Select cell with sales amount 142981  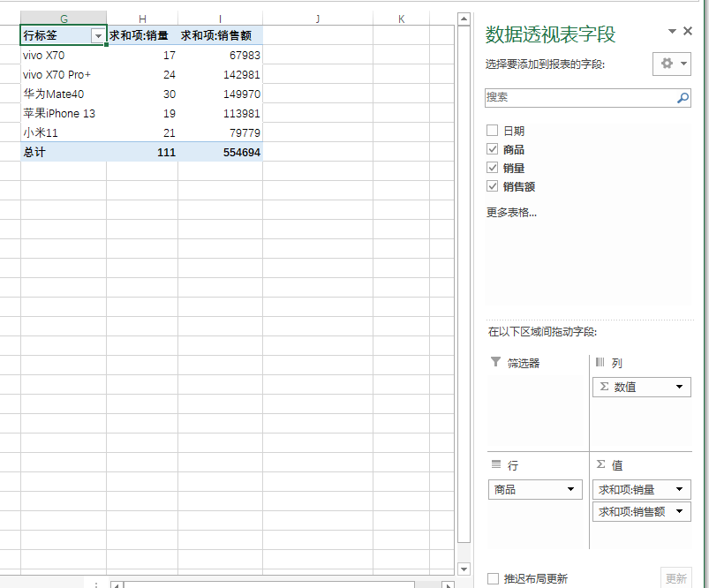220,75
